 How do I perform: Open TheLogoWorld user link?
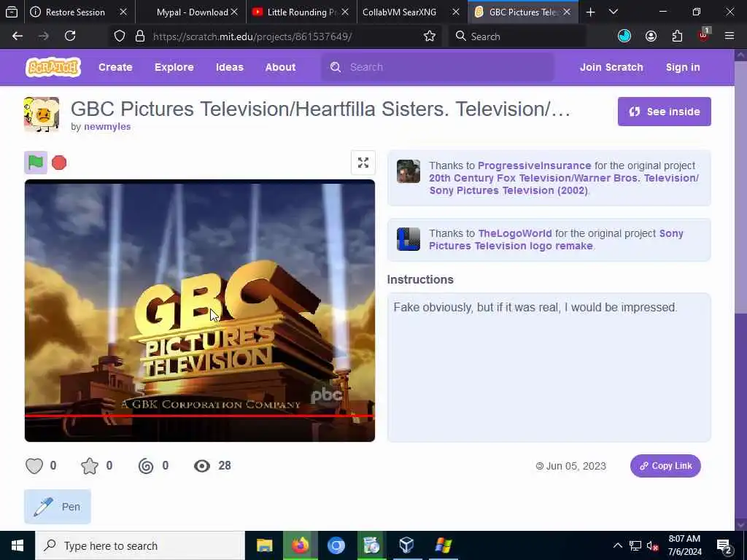514,233
